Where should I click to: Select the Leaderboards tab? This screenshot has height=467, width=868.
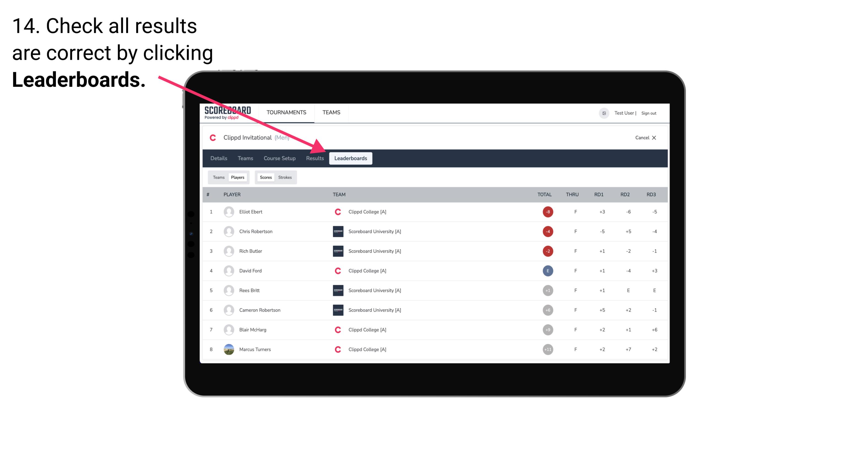pos(351,158)
